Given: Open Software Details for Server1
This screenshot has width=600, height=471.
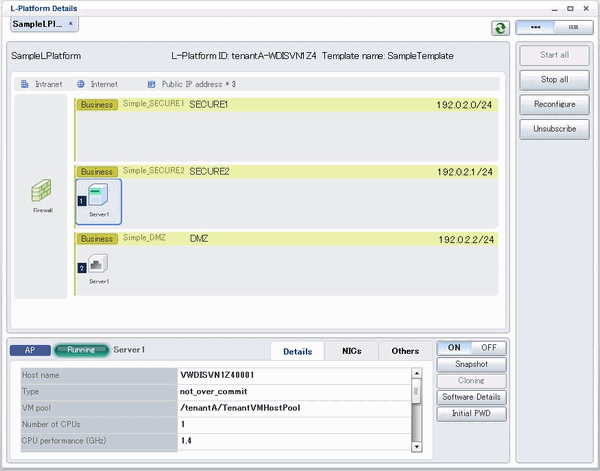Looking at the screenshot, I should point(472,397).
